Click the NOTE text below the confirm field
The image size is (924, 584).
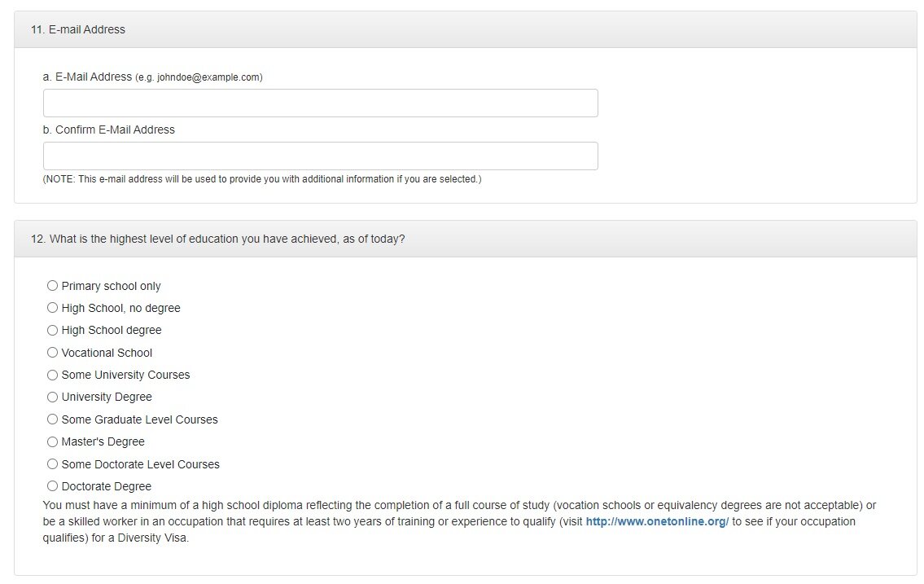(x=261, y=179)
